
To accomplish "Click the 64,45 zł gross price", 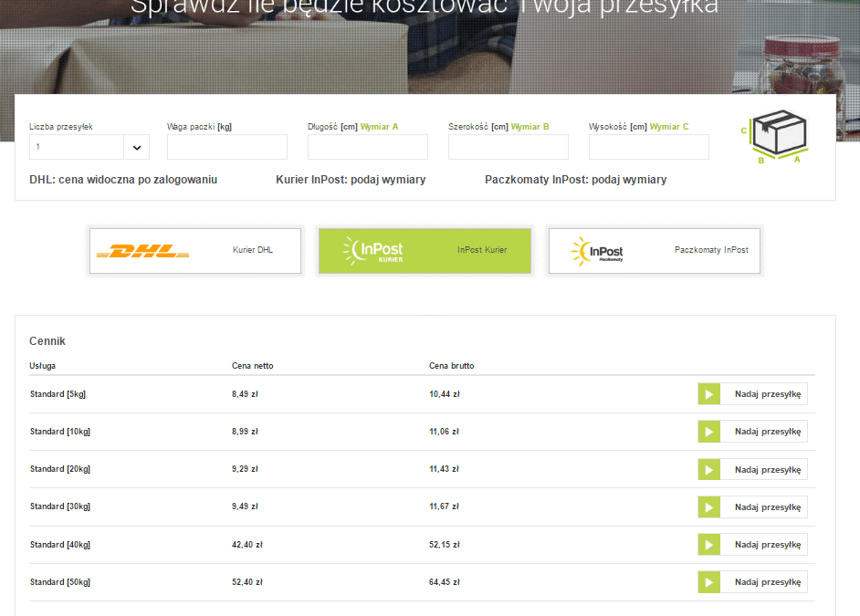I will click(x=445, y=582).
